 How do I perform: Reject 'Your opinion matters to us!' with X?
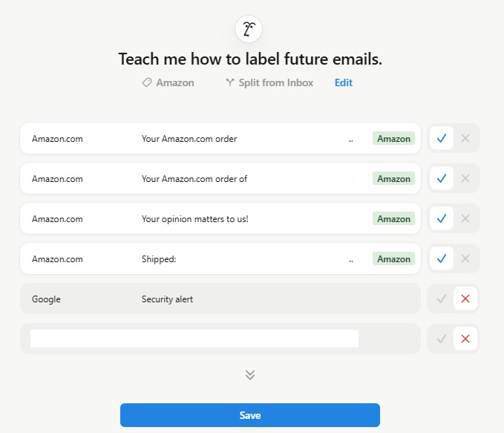[465, 218]
